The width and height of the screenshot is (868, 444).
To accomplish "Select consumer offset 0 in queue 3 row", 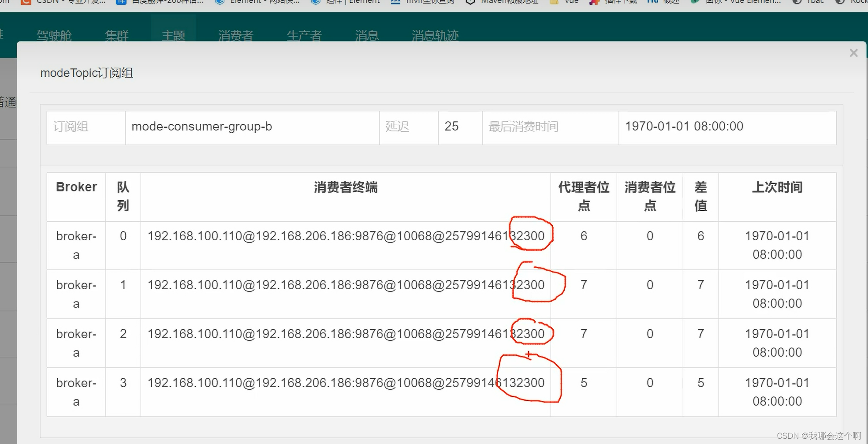I will pyautogui.click(x=650, y=383).
